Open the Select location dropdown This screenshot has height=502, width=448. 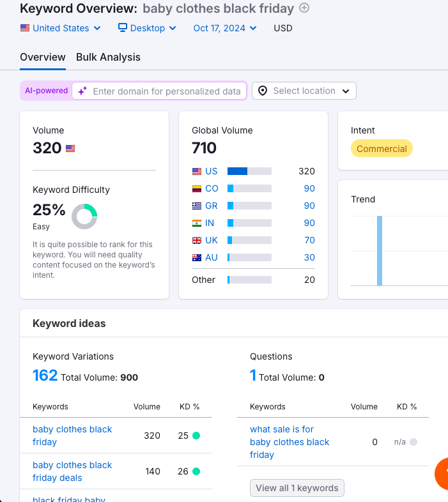(304, 91)
